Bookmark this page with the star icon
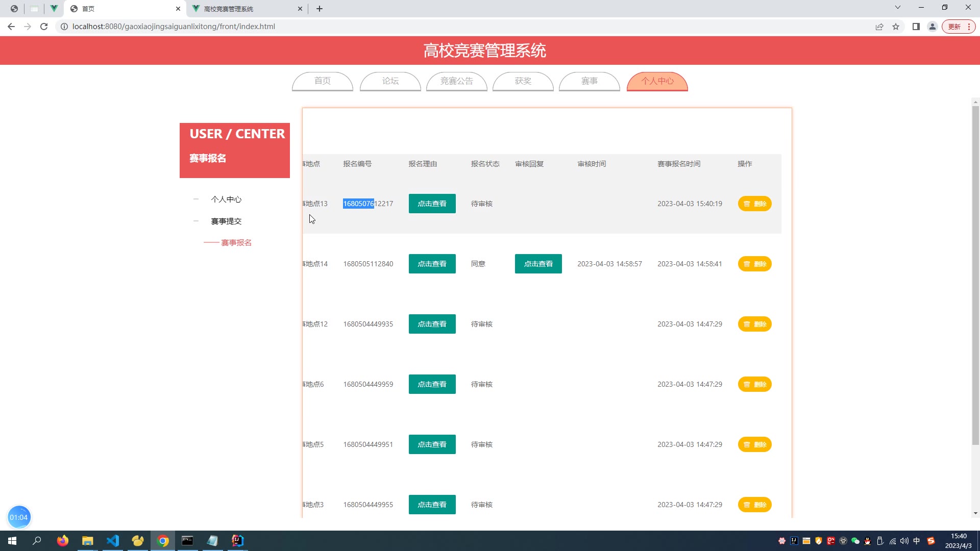The height and width of the screenshot is (551, 980). 896,27
